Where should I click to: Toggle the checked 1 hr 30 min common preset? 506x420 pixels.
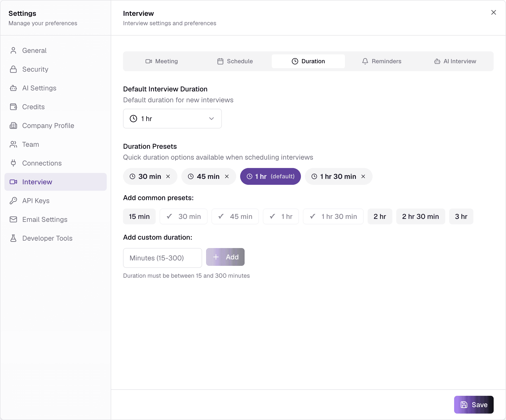click(x=333, y=216)
